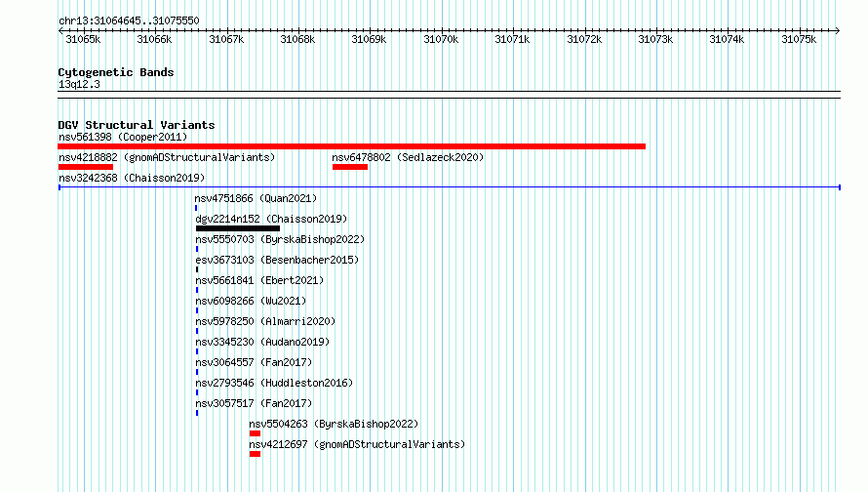
Task: Open nsv3064557 (Fan2017) label
Action: 254,362
